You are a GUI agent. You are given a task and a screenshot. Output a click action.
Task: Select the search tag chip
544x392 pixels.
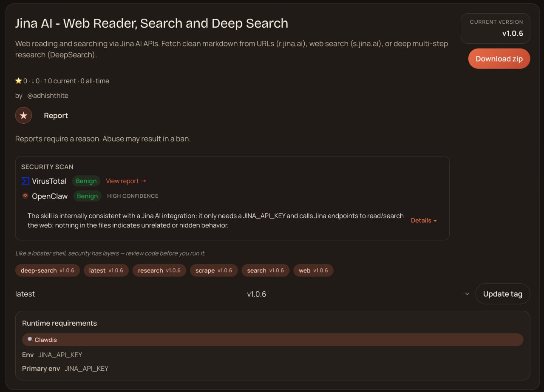coord(265,270)
